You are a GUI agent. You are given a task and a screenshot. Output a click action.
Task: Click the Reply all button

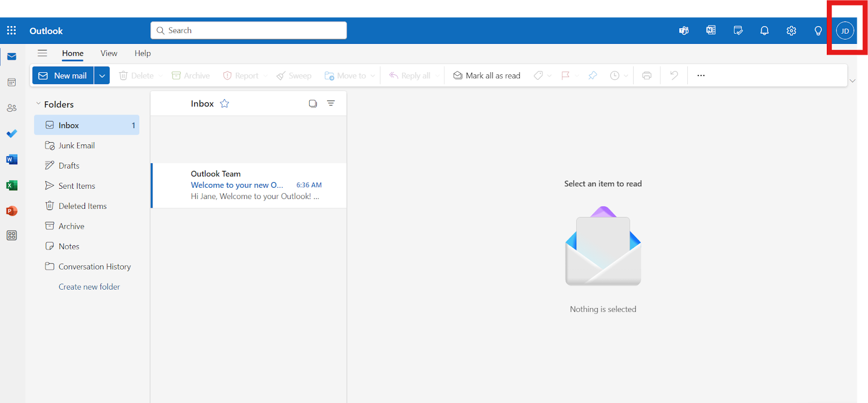(410, 75)
